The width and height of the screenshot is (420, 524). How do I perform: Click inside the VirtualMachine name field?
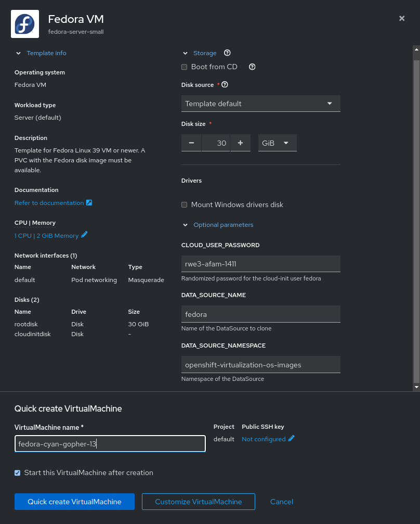(110, 443)
